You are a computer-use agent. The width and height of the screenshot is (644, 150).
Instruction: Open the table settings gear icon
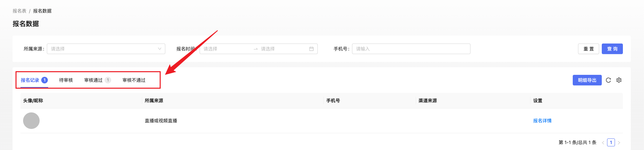[619, 80]
